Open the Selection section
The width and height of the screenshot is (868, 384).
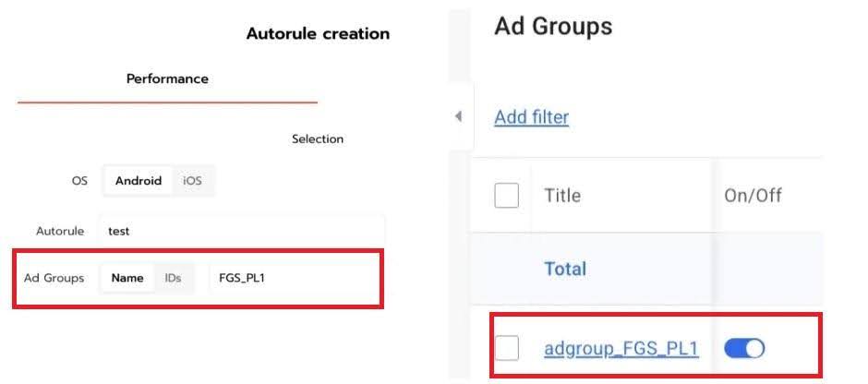(x=317, y=139)
